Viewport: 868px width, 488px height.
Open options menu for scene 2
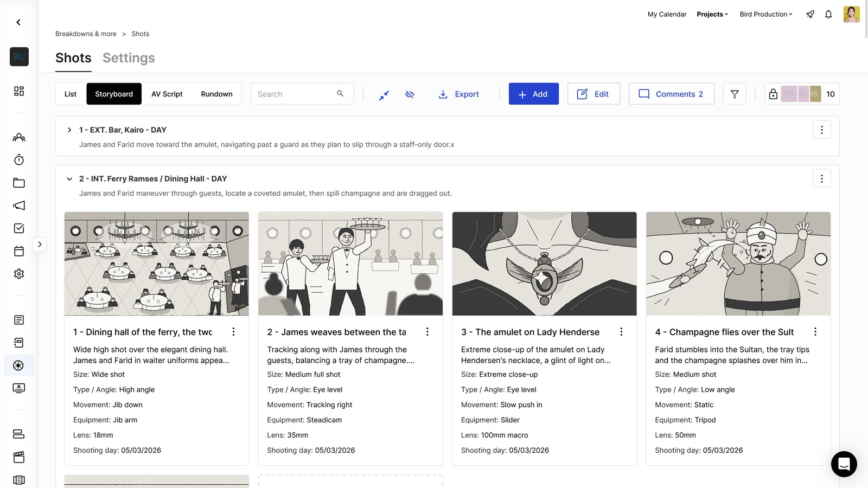click(822, 179)
